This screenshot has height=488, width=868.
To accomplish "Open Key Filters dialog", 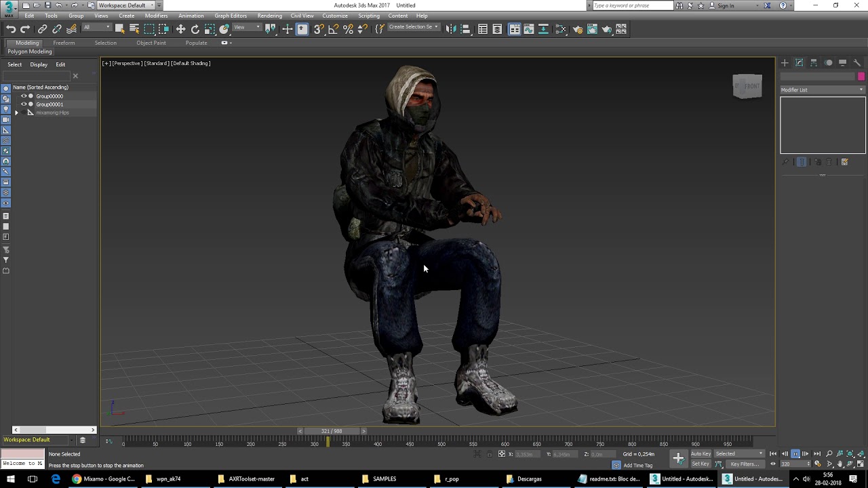I will 745,464.
